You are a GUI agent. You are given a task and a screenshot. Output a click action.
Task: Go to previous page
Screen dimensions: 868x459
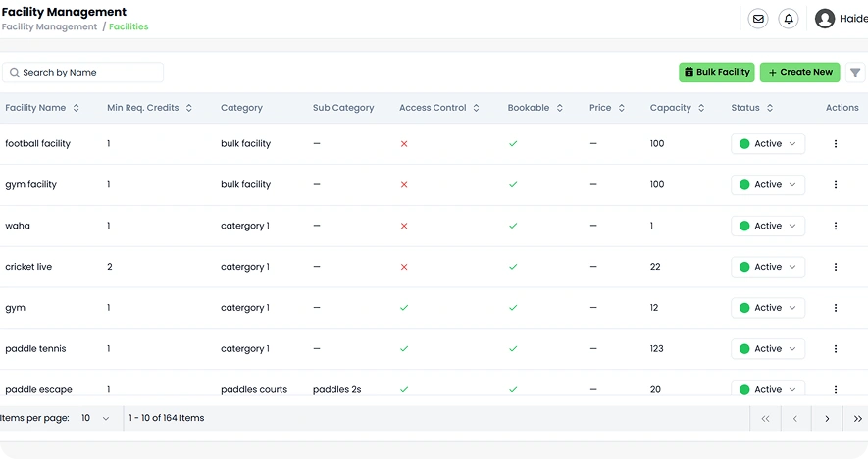(x=795, y=419)
